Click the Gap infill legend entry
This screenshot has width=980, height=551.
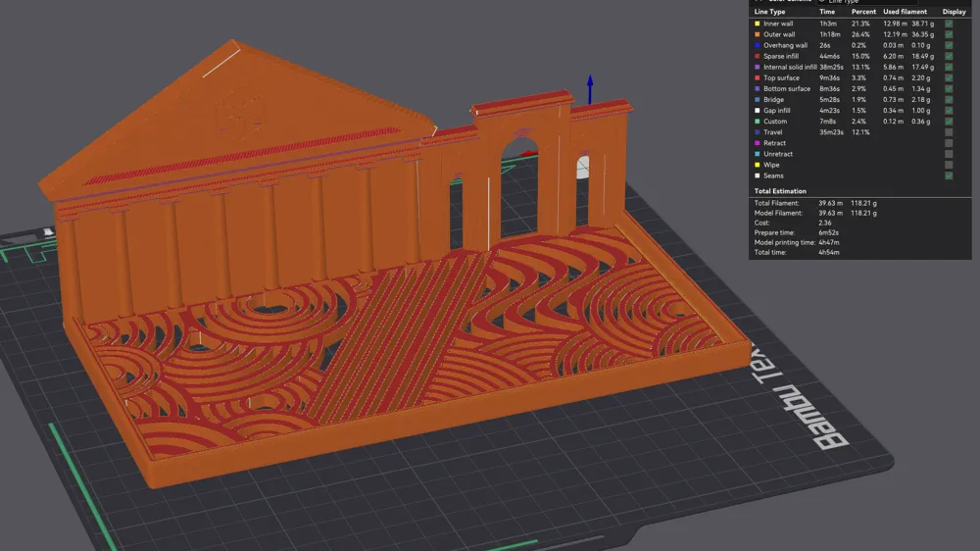click(x=777, y=111)
